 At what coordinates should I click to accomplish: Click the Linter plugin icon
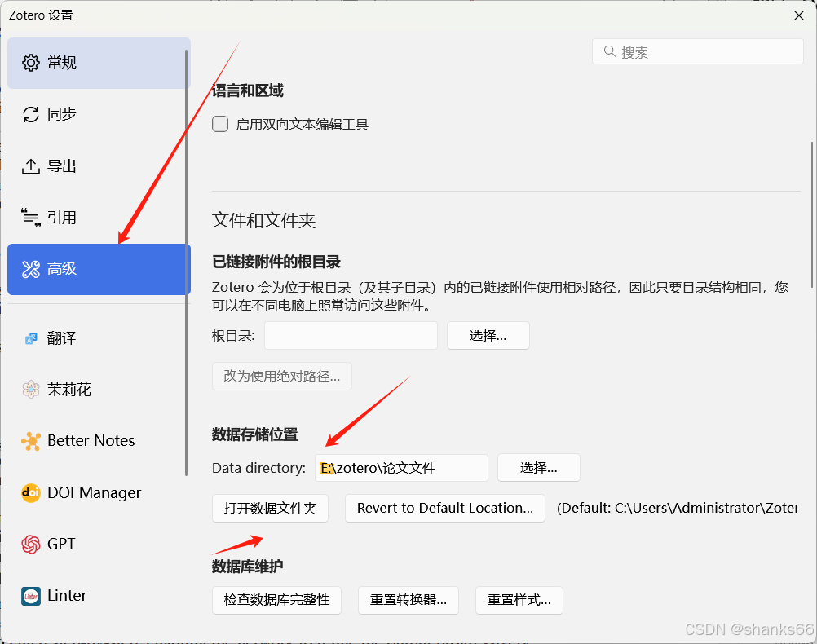pyautogui.click(x=31, y=596)
